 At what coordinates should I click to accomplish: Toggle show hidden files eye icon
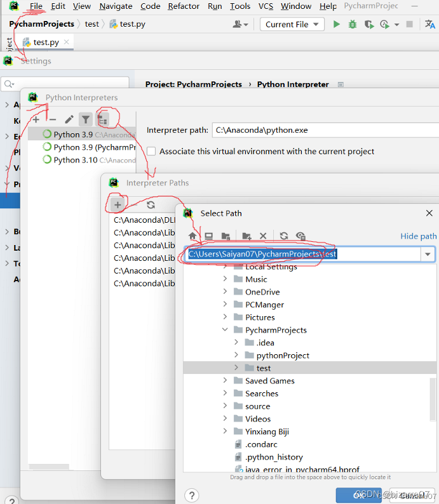[301, 236]
